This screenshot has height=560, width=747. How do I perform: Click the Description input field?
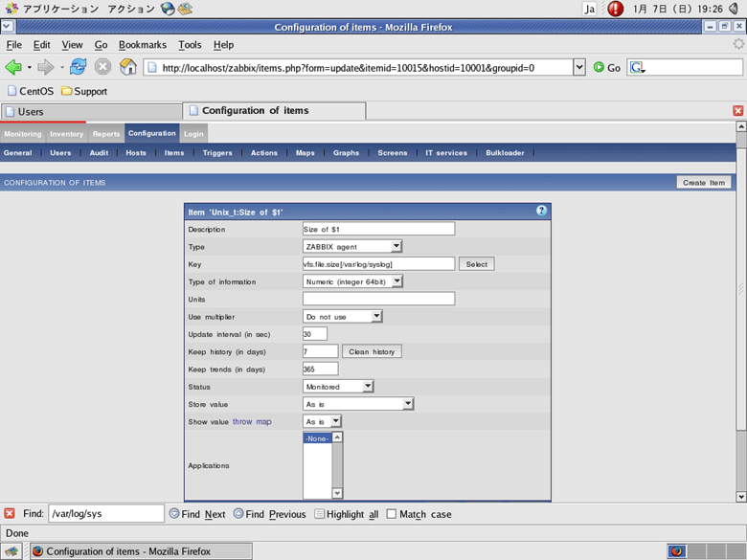click(378, 230)
